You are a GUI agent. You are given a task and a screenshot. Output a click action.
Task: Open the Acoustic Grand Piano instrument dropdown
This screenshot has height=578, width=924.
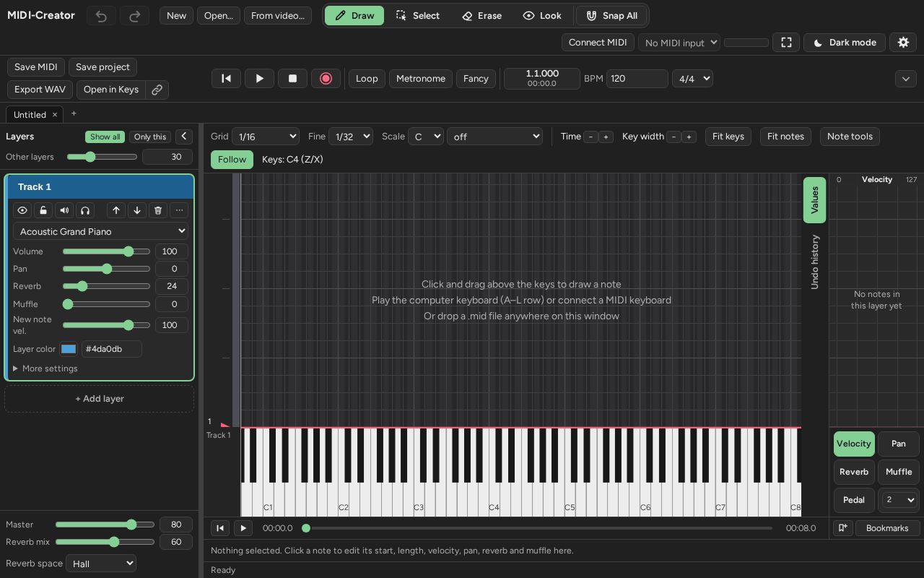click(100, 231)
